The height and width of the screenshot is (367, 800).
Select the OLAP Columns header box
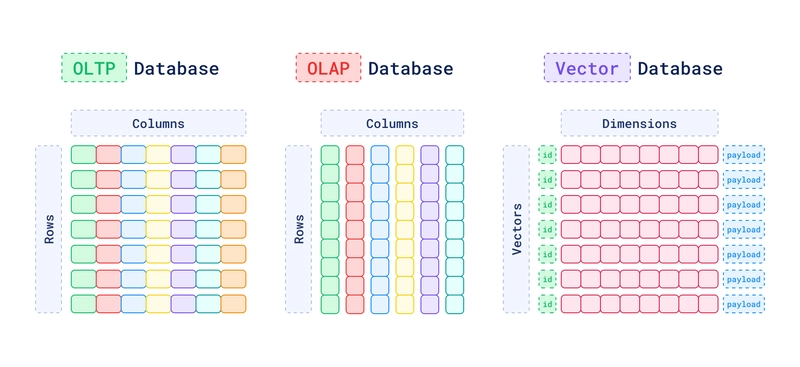point(392,124)
